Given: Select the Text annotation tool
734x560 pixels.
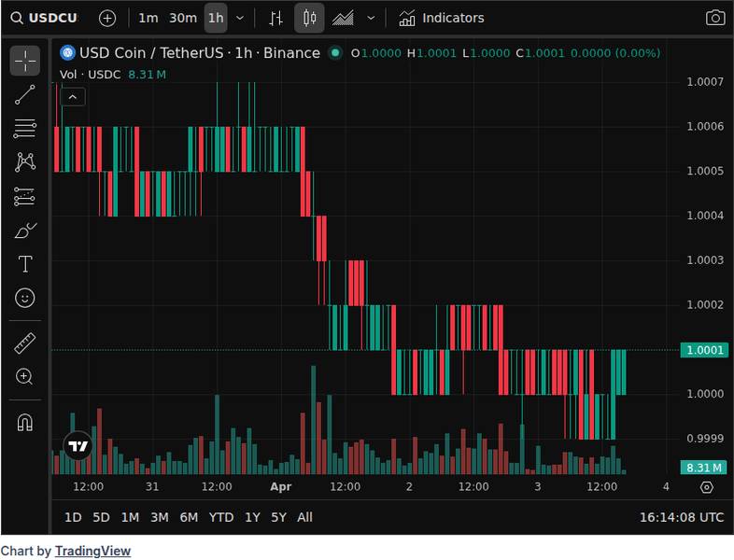Looking at the screenshot, I should point(25,264).
